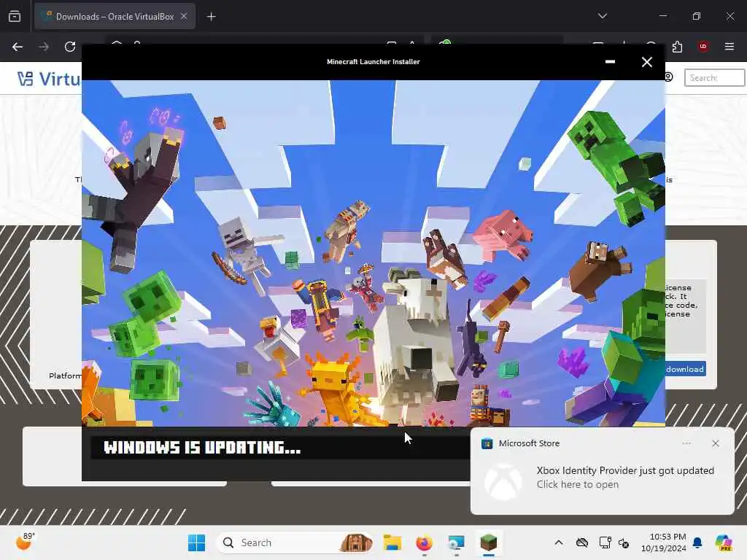Image resolution: width=747 pixels, height=560 pixels.
Task: Open the installer setup icon in taskbar
Action: click(456, 542)
